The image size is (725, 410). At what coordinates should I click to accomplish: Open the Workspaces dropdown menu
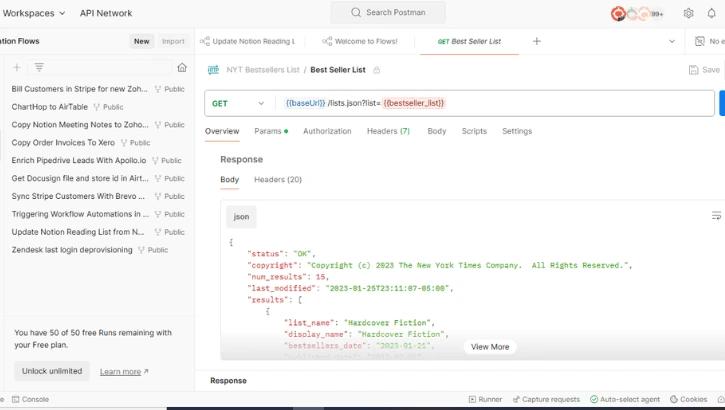(x=33, y=13)
